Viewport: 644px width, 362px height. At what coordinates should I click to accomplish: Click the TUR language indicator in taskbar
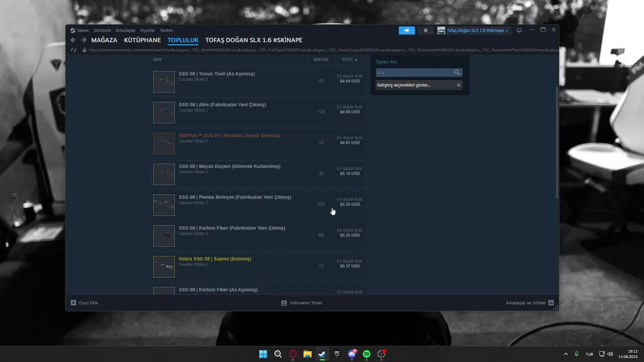(x=589, y=354)
